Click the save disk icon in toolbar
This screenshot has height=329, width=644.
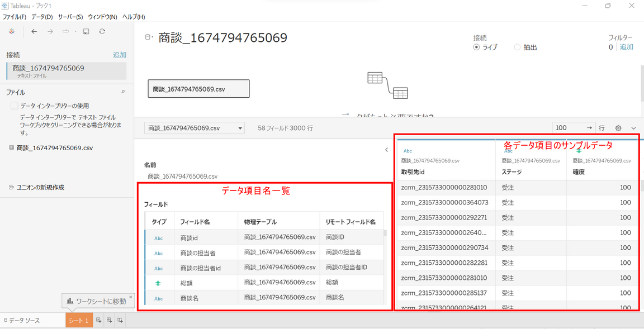pyautogui.click(x=86, y=32)
